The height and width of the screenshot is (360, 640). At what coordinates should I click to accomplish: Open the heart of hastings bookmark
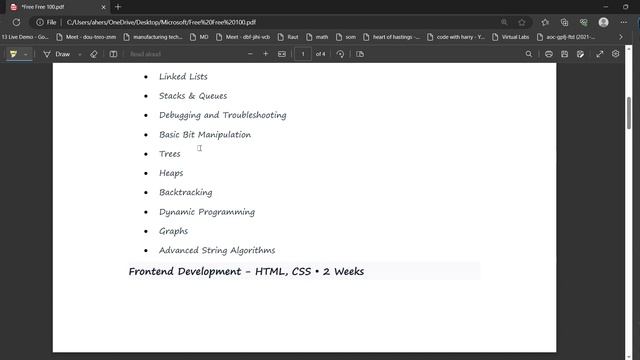(x=391, y=37)
